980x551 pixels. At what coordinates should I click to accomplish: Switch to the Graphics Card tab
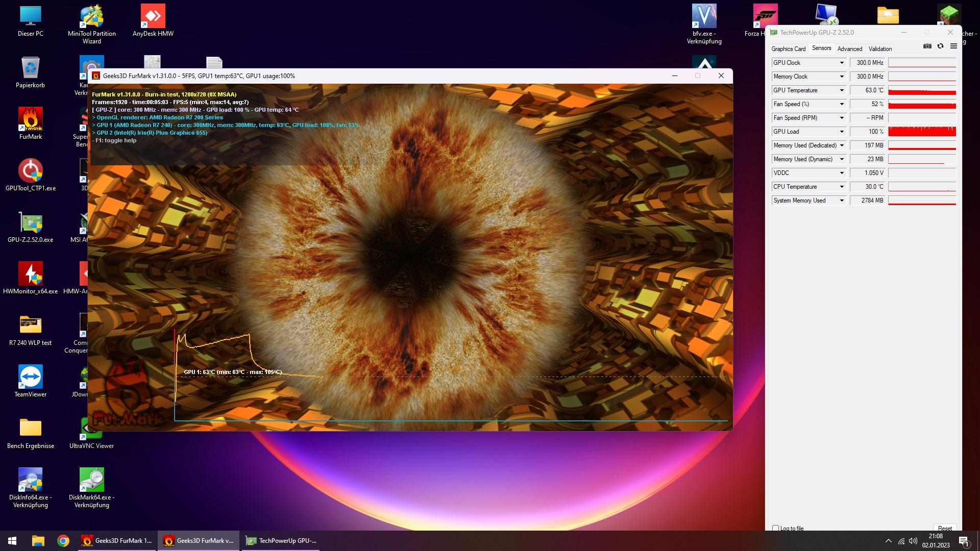[788, 49]
